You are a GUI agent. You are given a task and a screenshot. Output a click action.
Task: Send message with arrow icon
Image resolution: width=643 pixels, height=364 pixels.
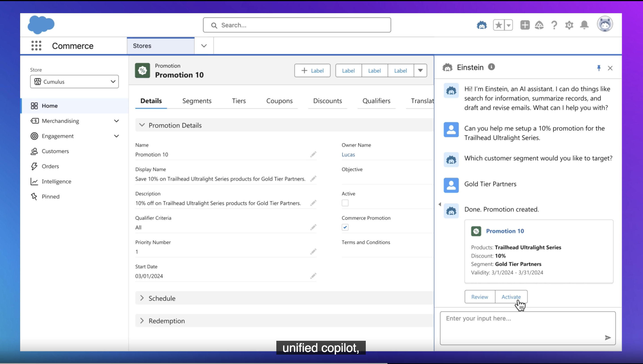tap(608, 338)
